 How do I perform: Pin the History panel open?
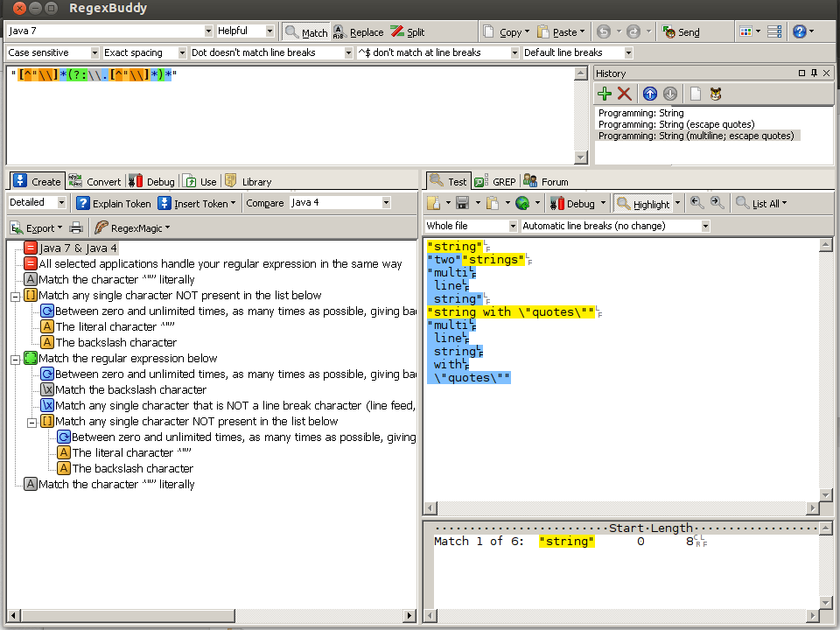coord(813,73)
